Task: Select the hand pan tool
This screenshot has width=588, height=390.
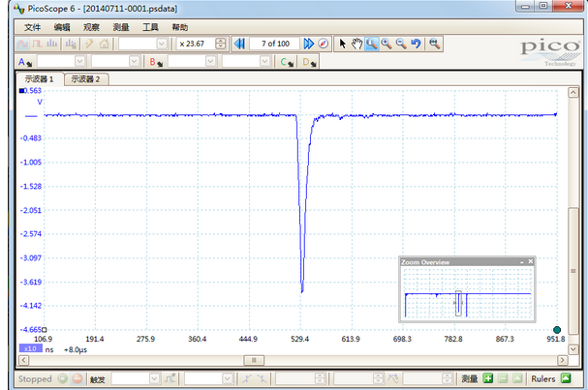Action: coord(356,44)
